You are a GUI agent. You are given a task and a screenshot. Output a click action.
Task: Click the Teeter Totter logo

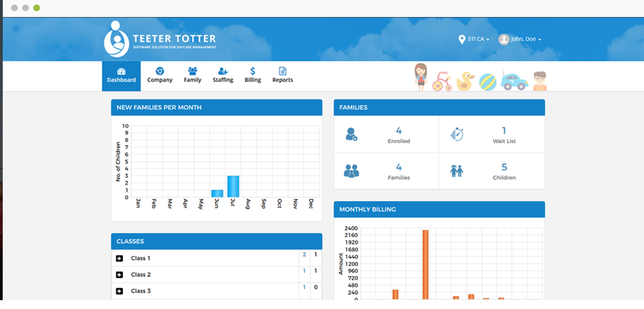click(x=160, y=39)
